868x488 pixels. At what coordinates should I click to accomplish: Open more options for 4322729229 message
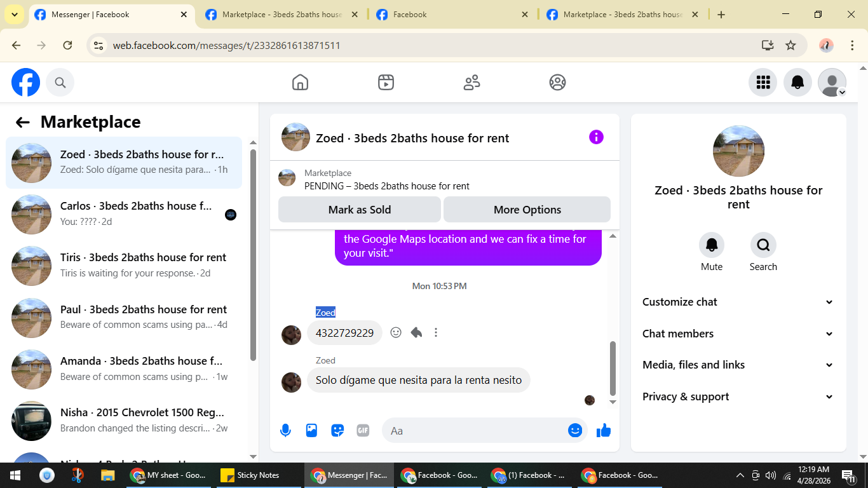436,332
